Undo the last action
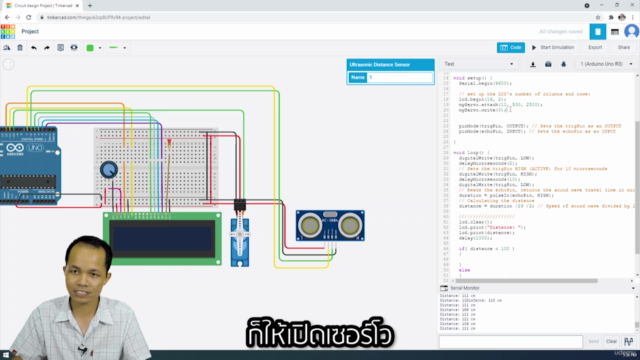This screenshot has height=360, width=640. pos(34,48)
